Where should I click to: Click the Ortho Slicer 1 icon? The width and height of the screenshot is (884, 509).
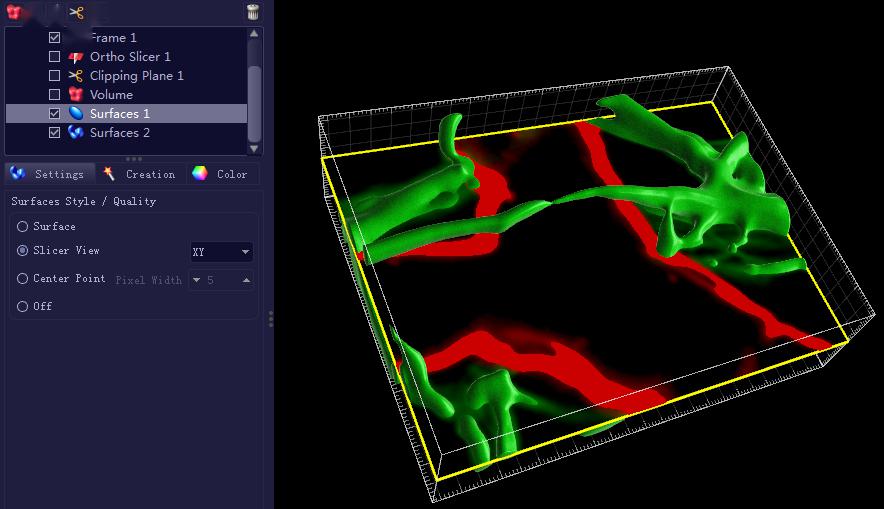[x=76, y=57]
